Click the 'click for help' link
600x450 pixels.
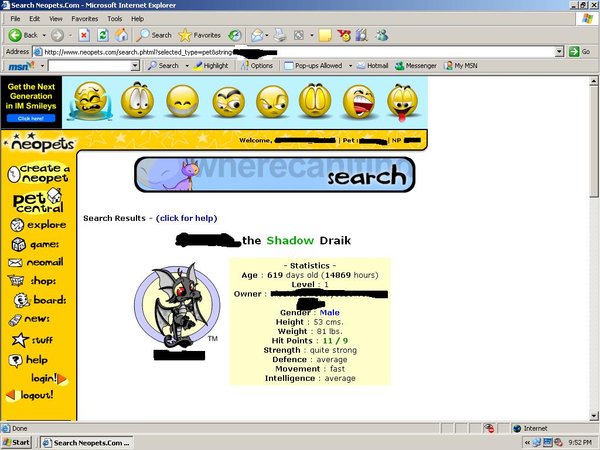(x=186, y=218)
